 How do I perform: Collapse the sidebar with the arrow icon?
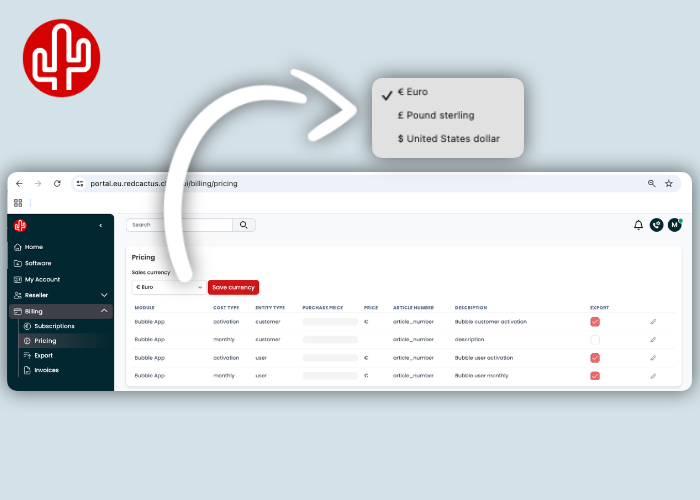[x=101, y=226]
